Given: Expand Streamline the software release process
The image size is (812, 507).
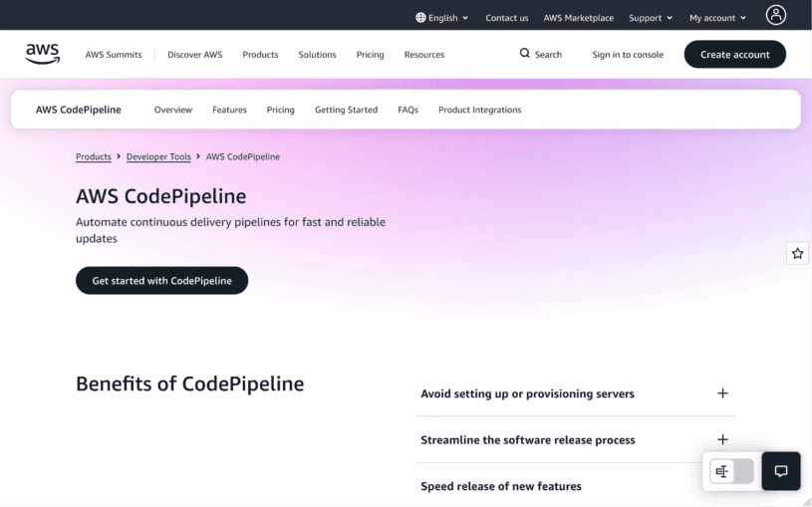Looking at the screenshot, I should [x=575, y=439].
